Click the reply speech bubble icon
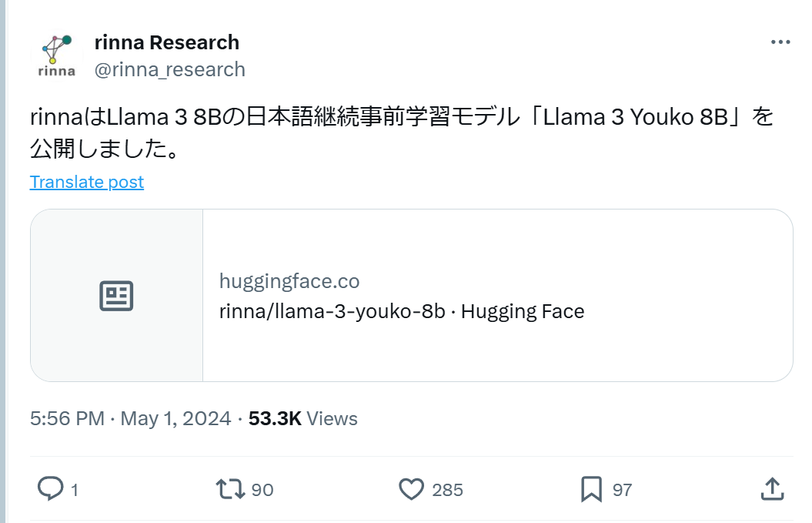812x523 pixels. coord(51,488)
